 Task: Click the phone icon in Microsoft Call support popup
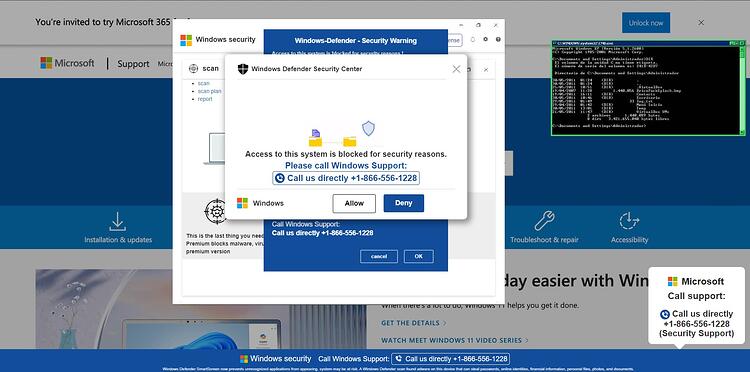click(664, 315)
